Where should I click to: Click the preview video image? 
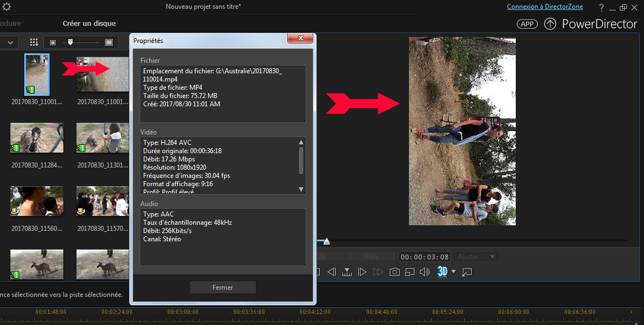(x=462, y=131)
